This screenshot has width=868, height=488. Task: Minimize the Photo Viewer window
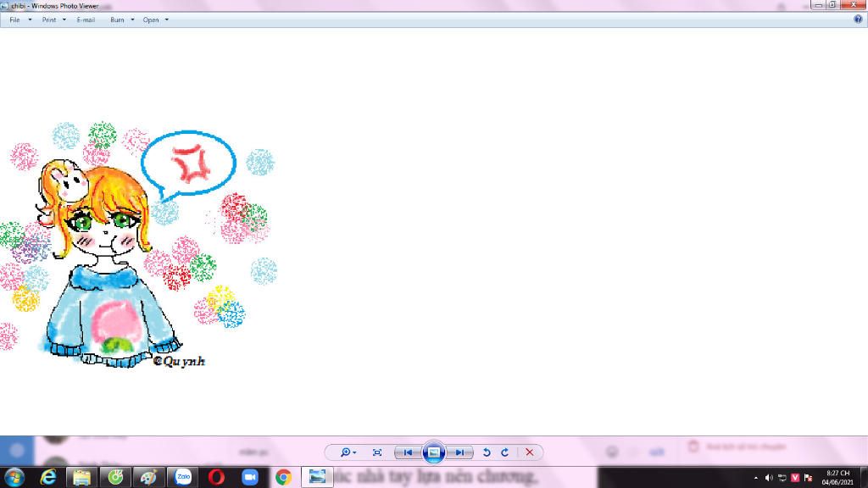coord(818,5)
